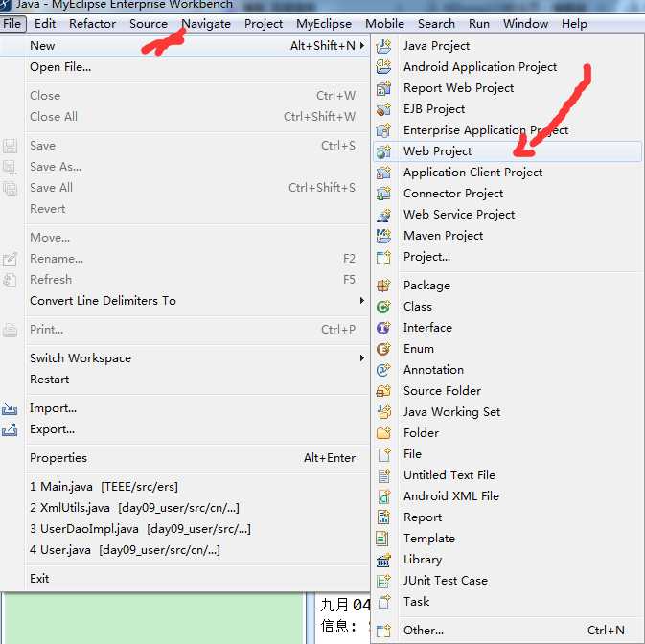Click the Interface icon
Viewport: 645px width, 644px height.
[x=383, y=328]
